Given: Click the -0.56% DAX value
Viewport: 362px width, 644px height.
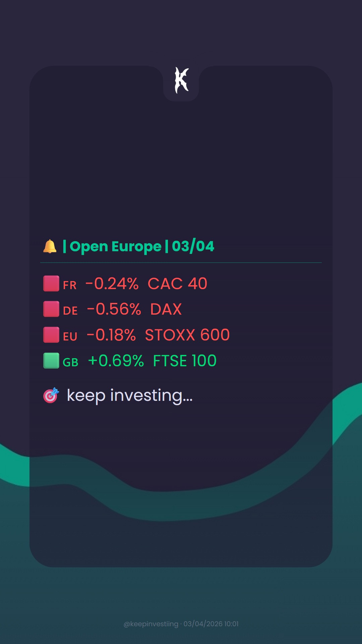Looking at the screenshot, I should 134,309.
